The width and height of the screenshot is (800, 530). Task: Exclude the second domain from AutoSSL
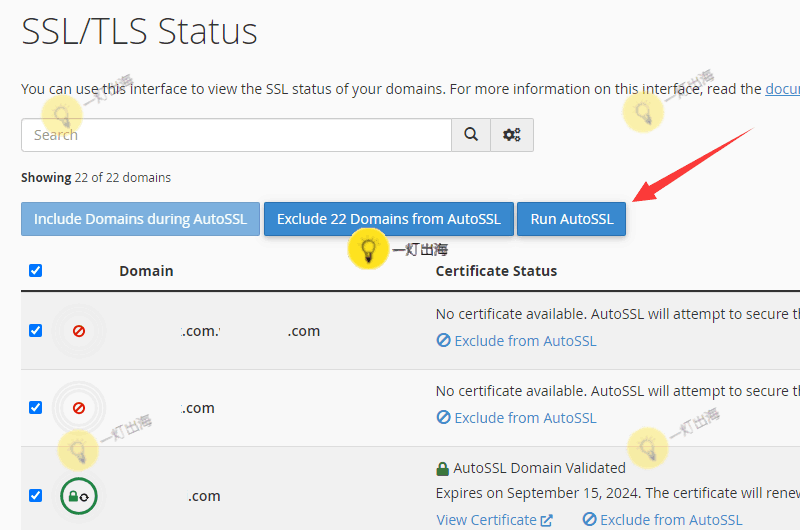[x=516, y=418]
